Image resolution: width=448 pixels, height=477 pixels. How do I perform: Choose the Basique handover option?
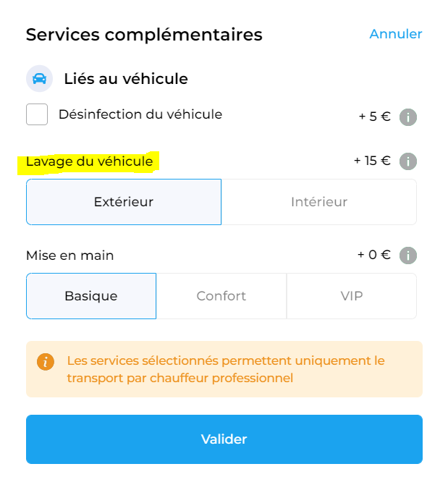91,296
